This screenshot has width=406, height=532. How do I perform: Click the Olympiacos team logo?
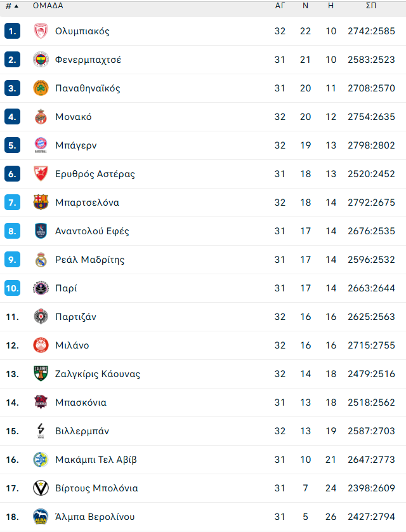coord(41,31)
